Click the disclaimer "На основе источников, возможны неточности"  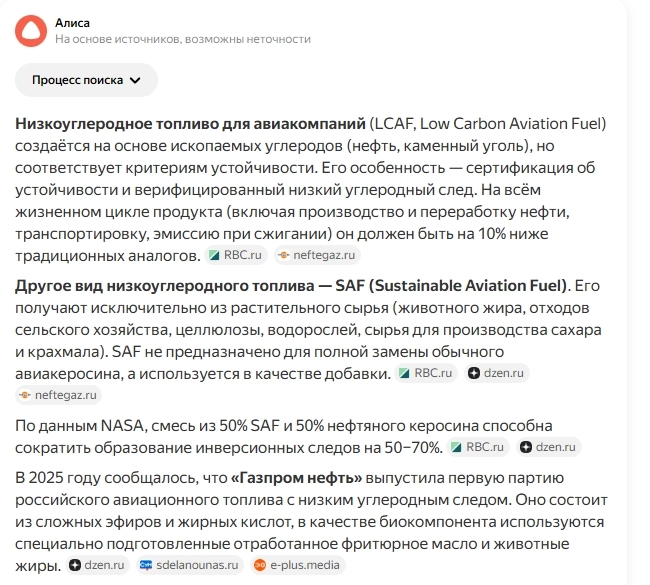tap(182, 39)
